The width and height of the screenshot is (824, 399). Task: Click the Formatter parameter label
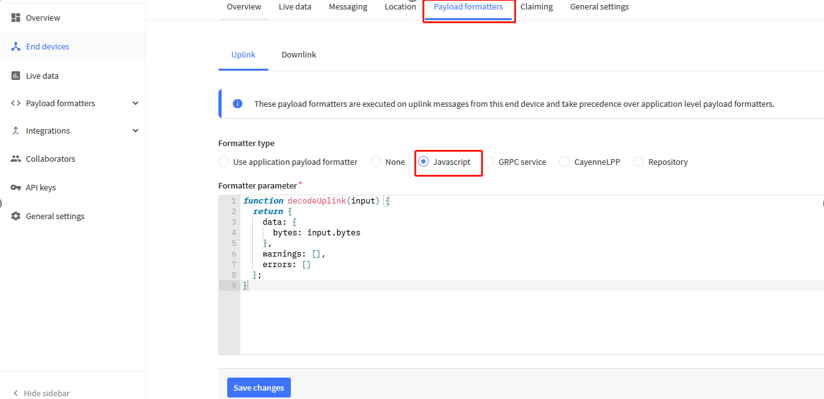(x=258, y=185)
